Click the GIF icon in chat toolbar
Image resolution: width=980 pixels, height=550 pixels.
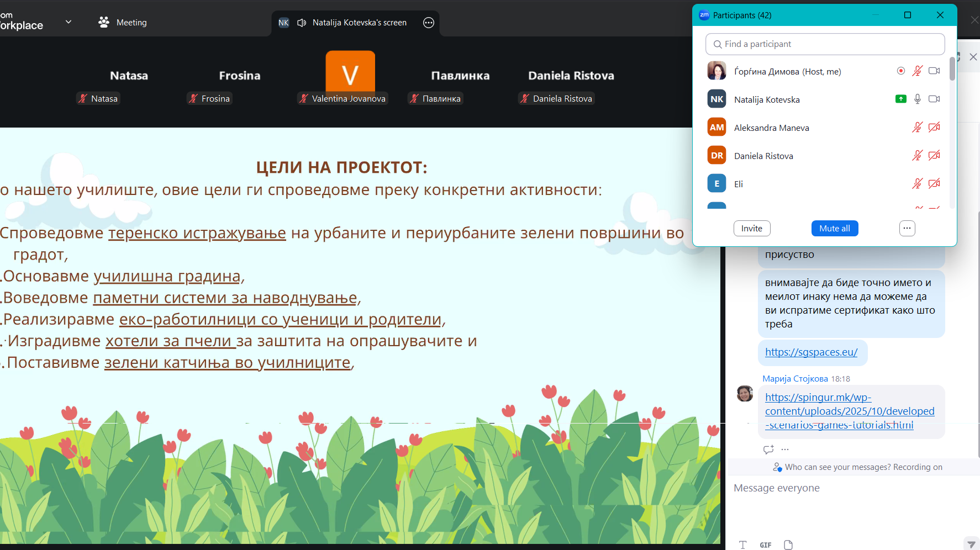point(765,545)
